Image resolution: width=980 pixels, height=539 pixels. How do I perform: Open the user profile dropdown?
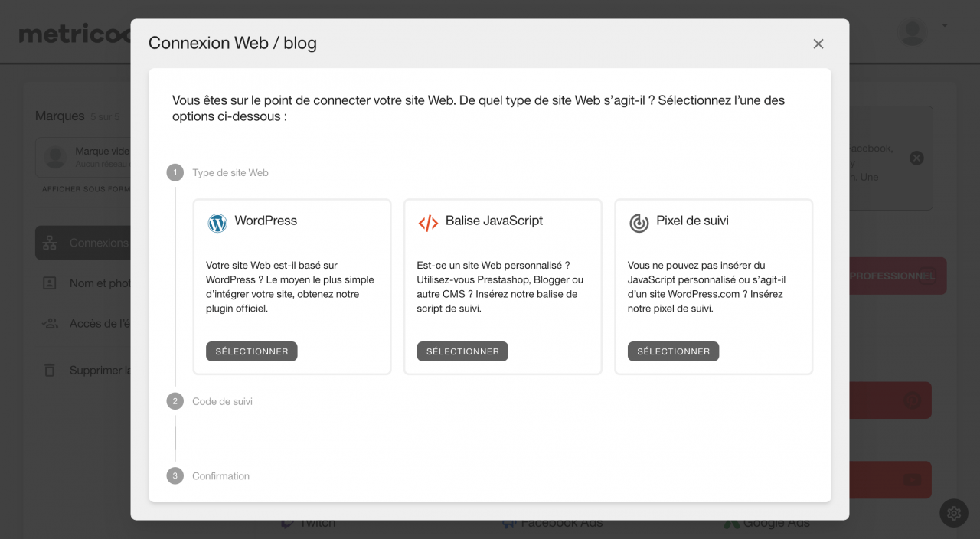(x=912, y=32)
